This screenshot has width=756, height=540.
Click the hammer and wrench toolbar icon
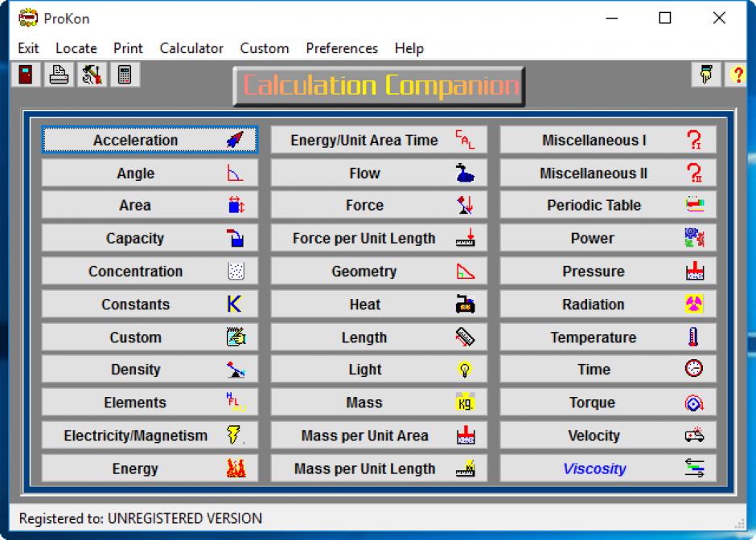click(x=92, y=75)
